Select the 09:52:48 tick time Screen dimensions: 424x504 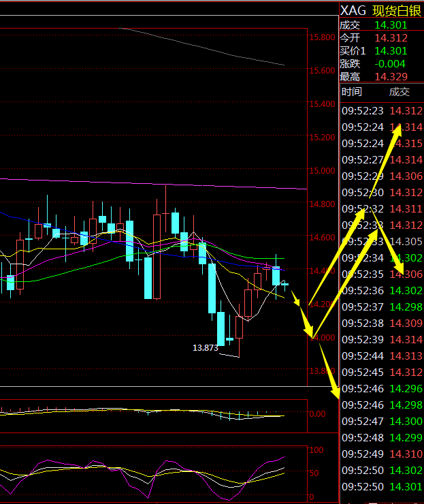point(363,437)
